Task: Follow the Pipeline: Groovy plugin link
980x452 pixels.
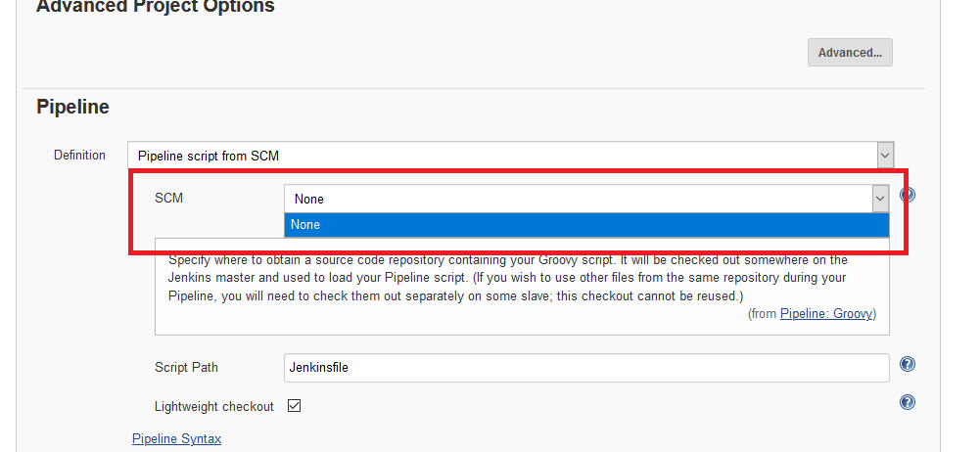Action: (827, 314)
